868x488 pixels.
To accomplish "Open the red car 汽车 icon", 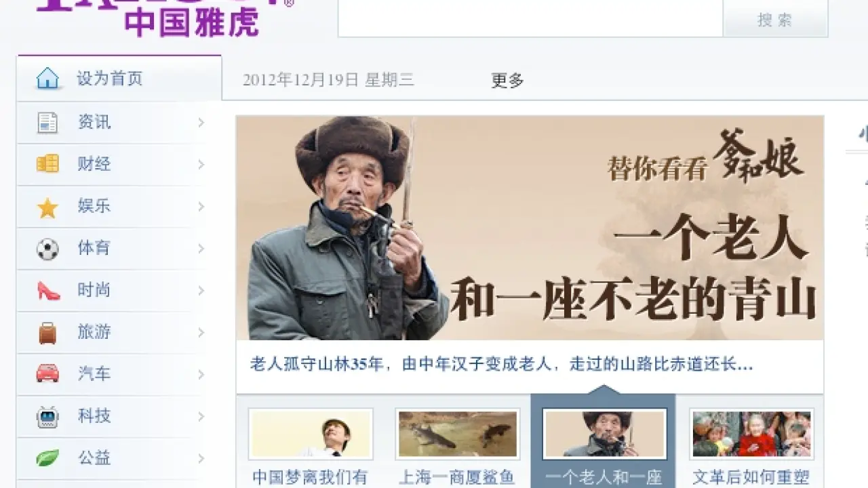I will coord(47,374).
